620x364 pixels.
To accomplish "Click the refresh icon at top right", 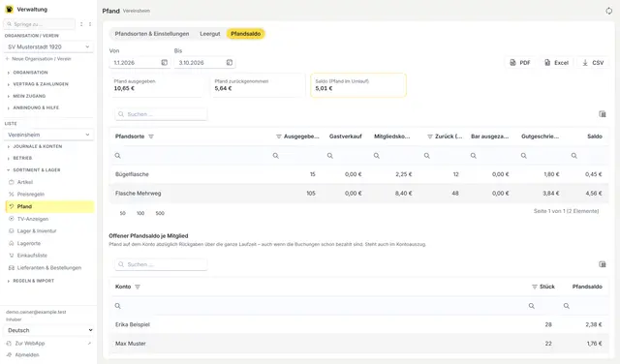I will [608, 11].
